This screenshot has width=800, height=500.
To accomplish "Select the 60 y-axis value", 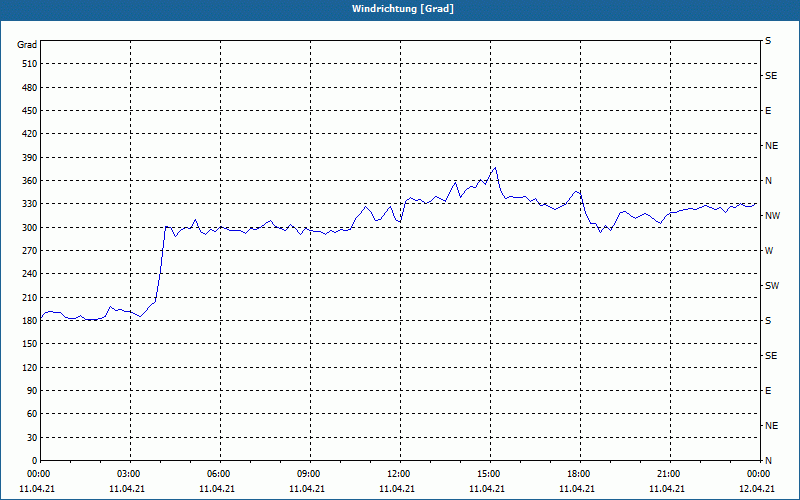I will 32,414.
